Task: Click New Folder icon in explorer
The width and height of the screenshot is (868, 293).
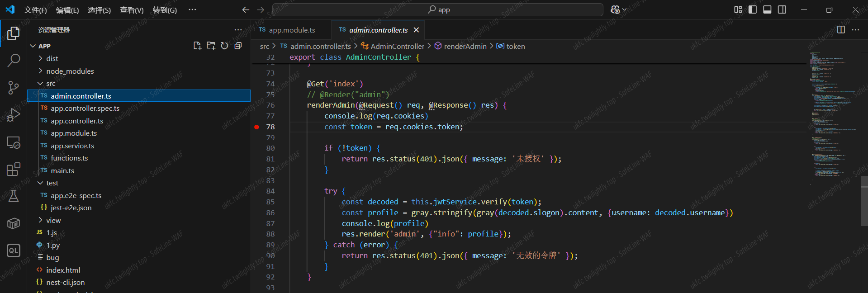Action: tap(211, 46)
